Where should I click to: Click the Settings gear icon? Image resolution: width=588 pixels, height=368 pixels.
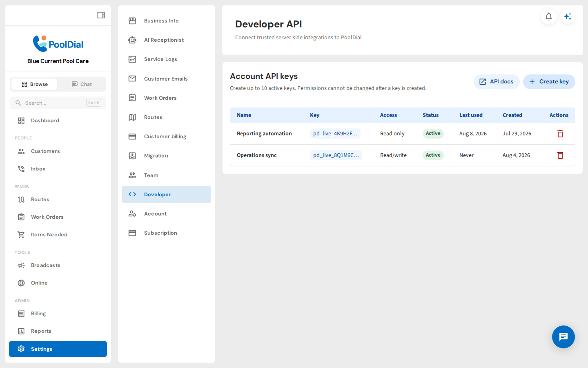click(21, 349)
